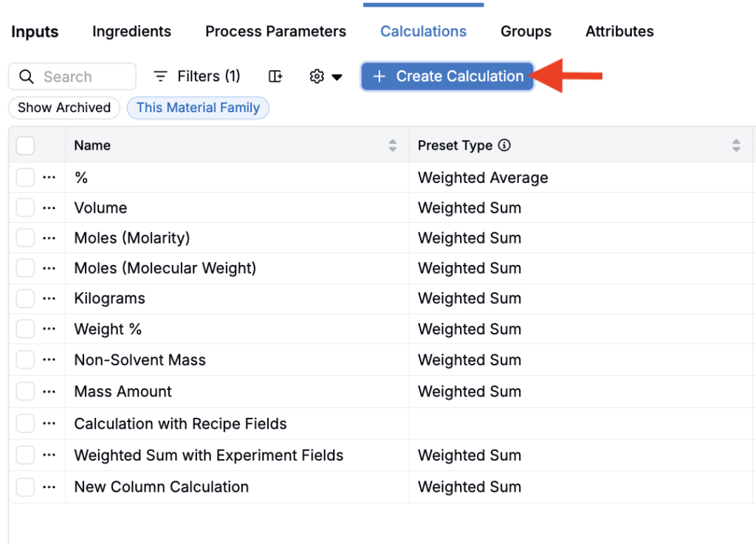Open three-dot menu for Mass Amount row
Image resolution: width=756 pixels, height=544 pixels.
click(49, 392)
